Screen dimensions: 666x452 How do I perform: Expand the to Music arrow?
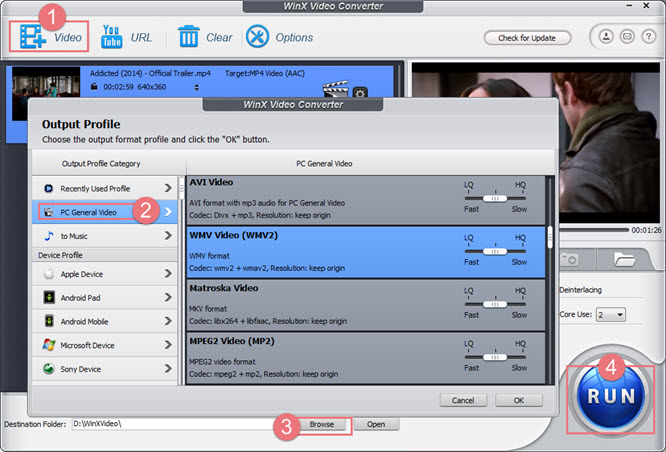click(x=168, y=235)
